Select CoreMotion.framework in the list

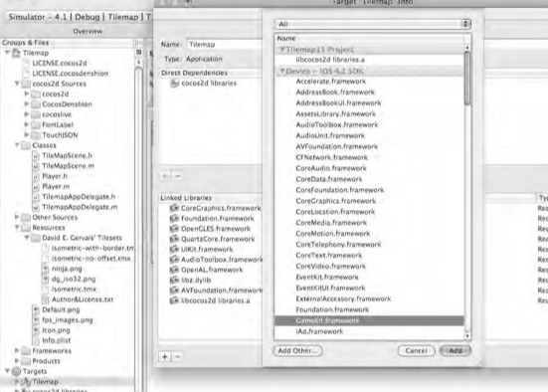pos(369,234)
